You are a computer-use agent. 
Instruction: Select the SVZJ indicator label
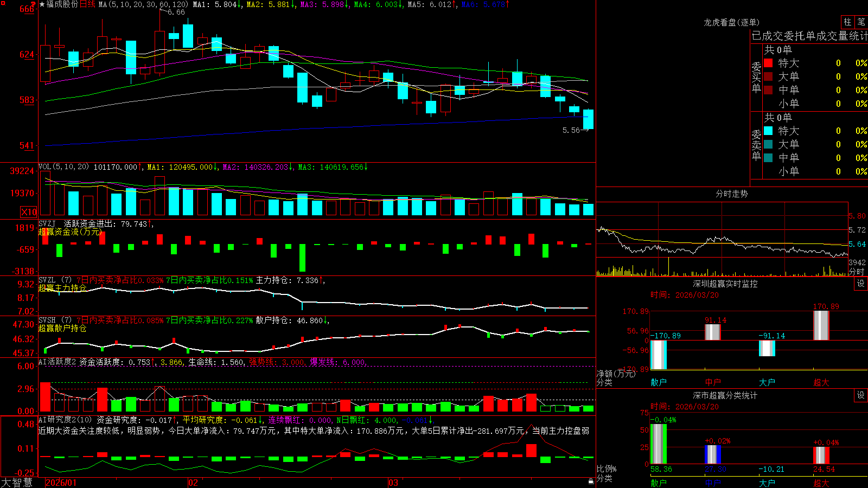47,224
